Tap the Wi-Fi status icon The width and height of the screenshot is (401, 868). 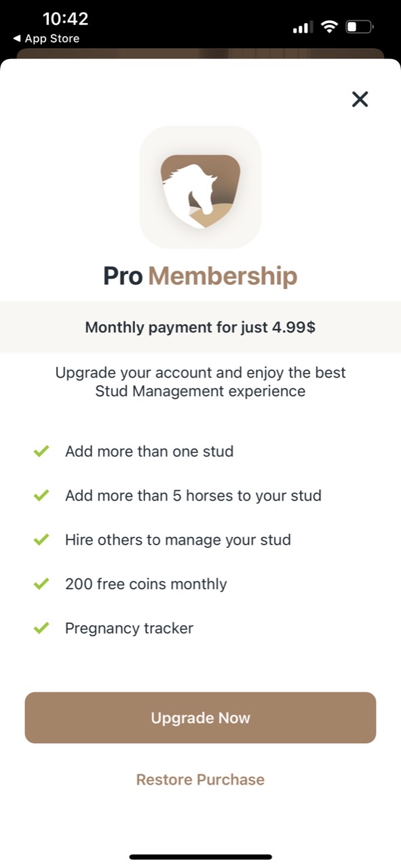pos(329,27)
